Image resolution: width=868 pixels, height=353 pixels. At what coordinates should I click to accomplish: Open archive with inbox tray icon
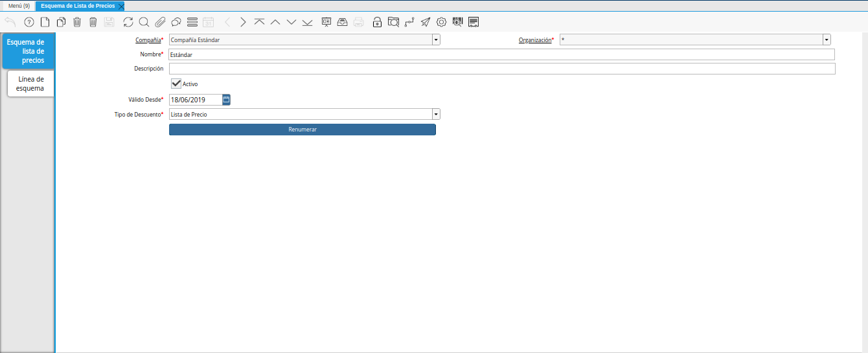point(343,22)
